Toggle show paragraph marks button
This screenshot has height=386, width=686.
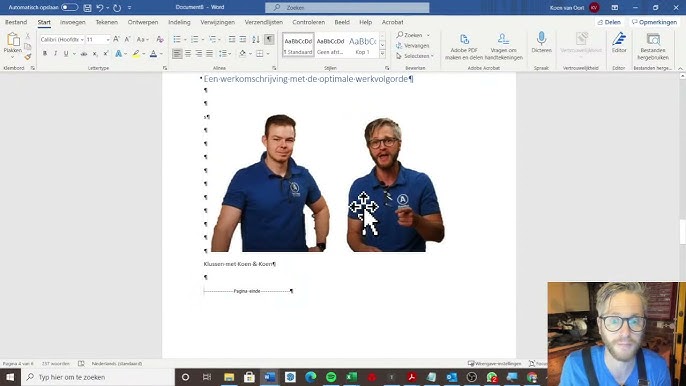269,39
